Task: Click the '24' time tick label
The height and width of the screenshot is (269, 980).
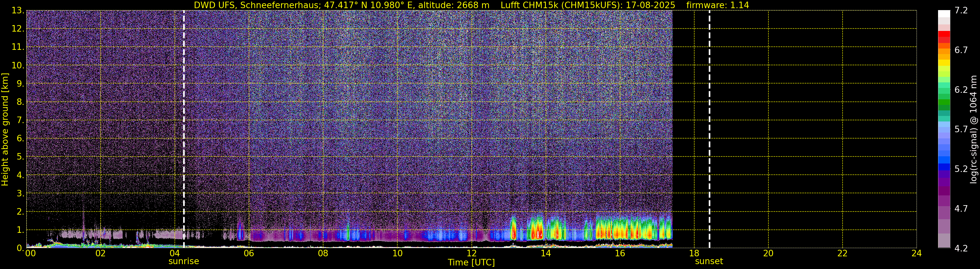Action: pos(917,253)
